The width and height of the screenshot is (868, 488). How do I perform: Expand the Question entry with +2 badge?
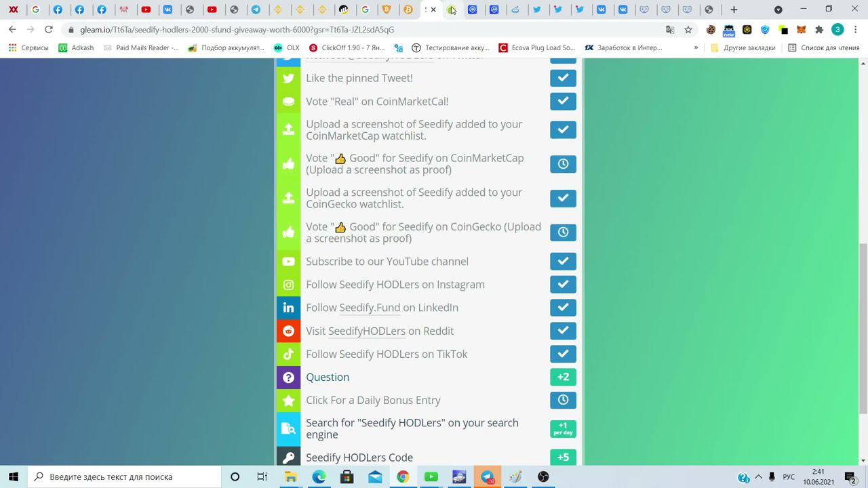point(563,377)
